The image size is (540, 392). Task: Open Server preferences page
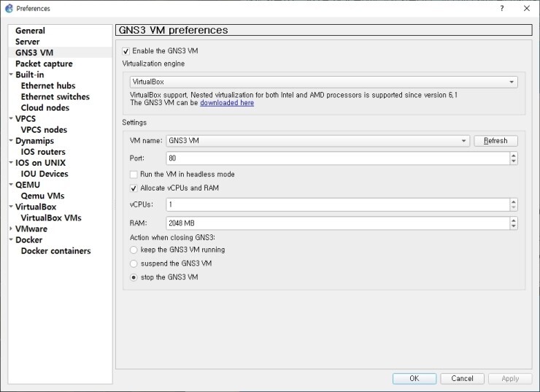click(x=27, y=42)
